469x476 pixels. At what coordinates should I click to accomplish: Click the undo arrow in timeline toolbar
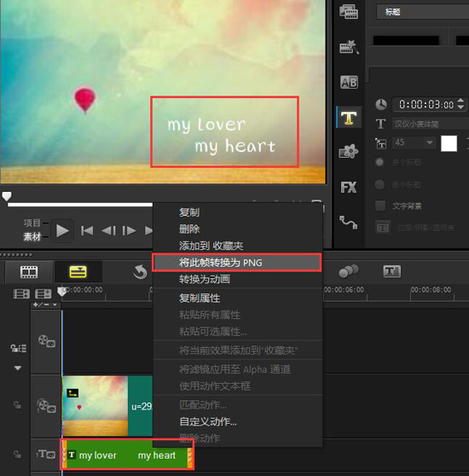pos(140,272)
